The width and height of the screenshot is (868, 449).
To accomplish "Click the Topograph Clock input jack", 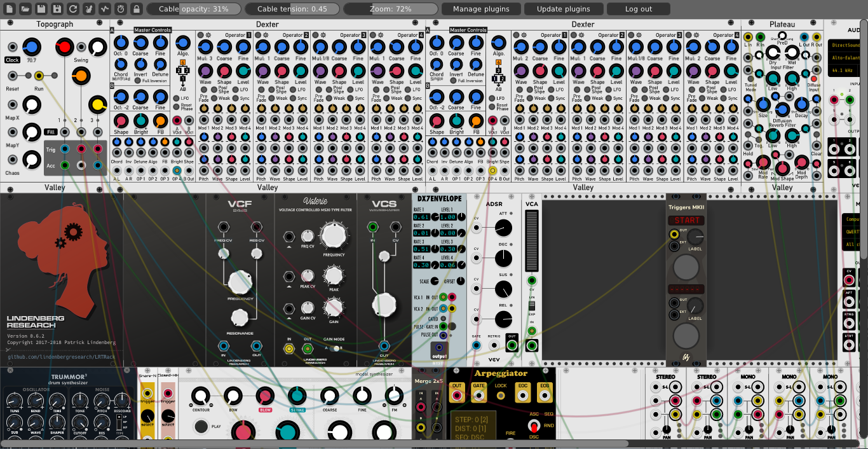I will tap(12, 46).
